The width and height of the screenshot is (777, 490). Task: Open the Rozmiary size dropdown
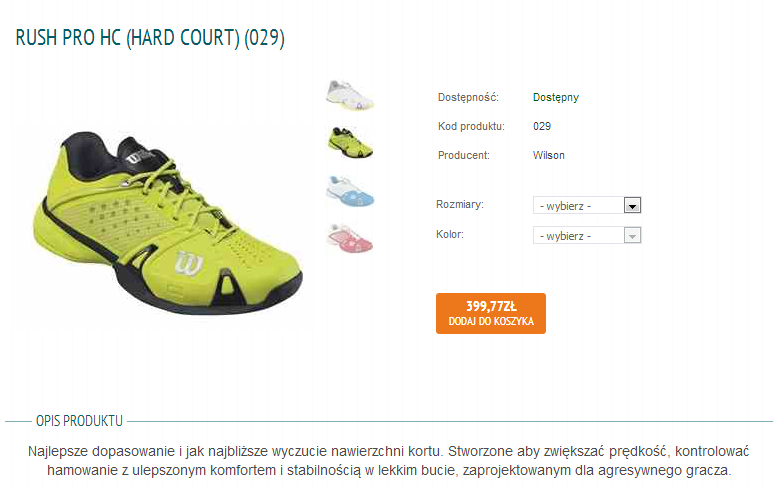click(x=587, y=205)
